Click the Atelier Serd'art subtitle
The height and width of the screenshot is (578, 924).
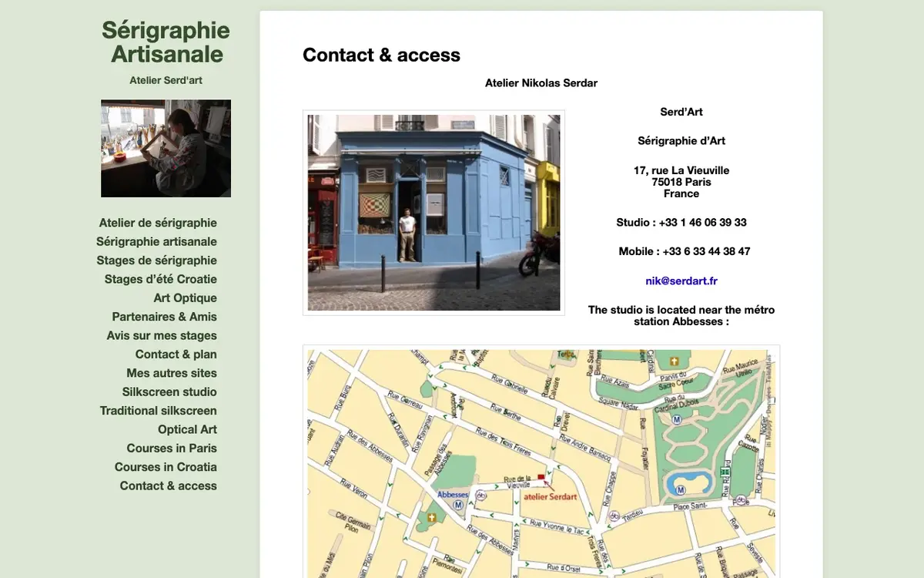(166, 80)
